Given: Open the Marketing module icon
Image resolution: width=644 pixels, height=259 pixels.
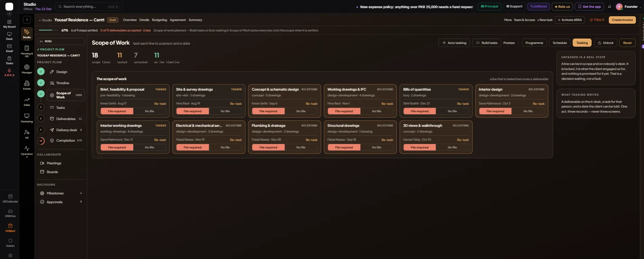Looking at the screenshot, I should 27,118.
